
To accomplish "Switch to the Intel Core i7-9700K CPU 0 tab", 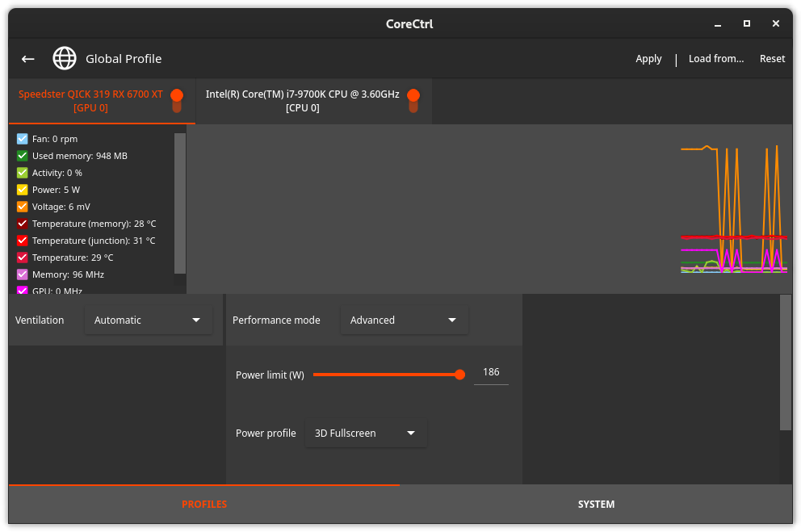I will tap(313, 101).
